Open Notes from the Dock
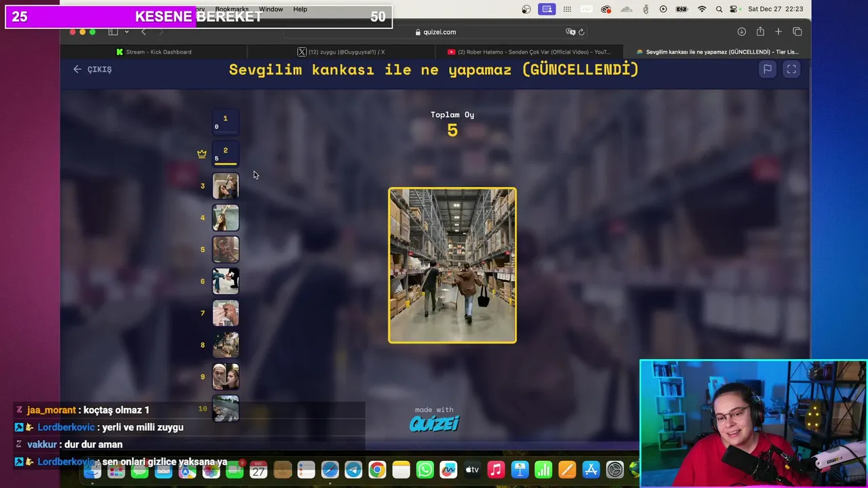The width and height of the screenshot is (868, 488). (401, 470)
